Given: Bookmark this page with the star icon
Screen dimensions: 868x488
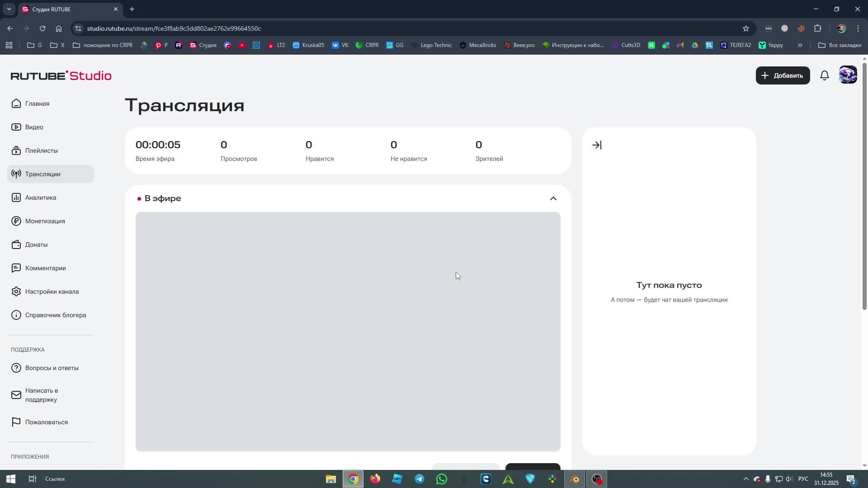Looking at the screenshot, I should (746, 28).
